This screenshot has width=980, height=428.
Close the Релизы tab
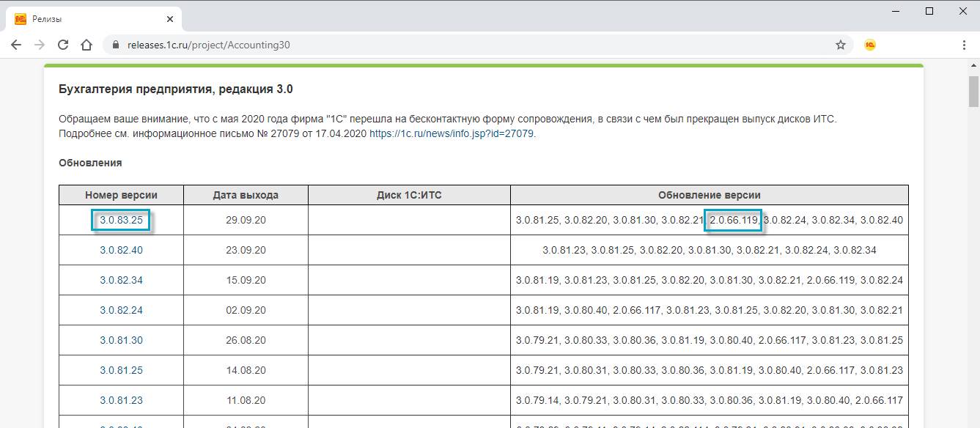pos(170,19)
